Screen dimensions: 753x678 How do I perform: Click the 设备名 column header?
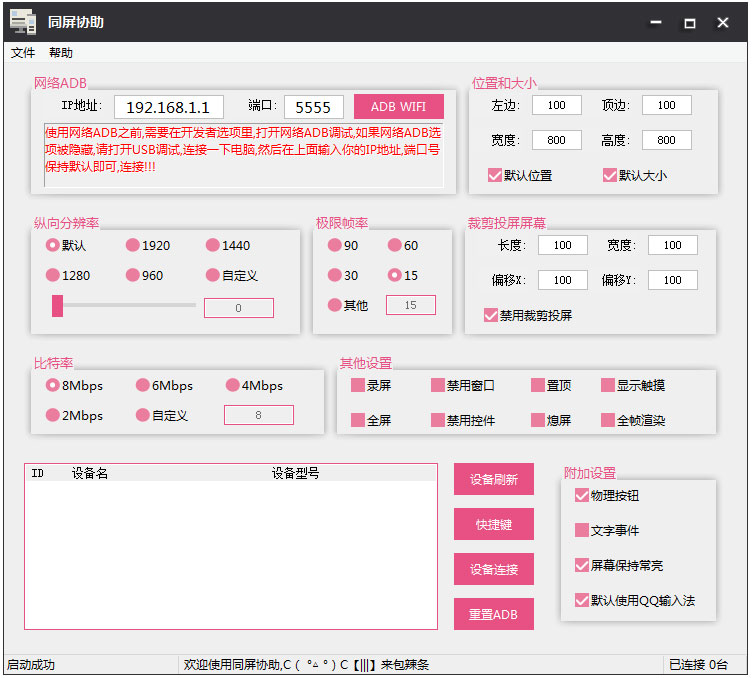point(90,473)
